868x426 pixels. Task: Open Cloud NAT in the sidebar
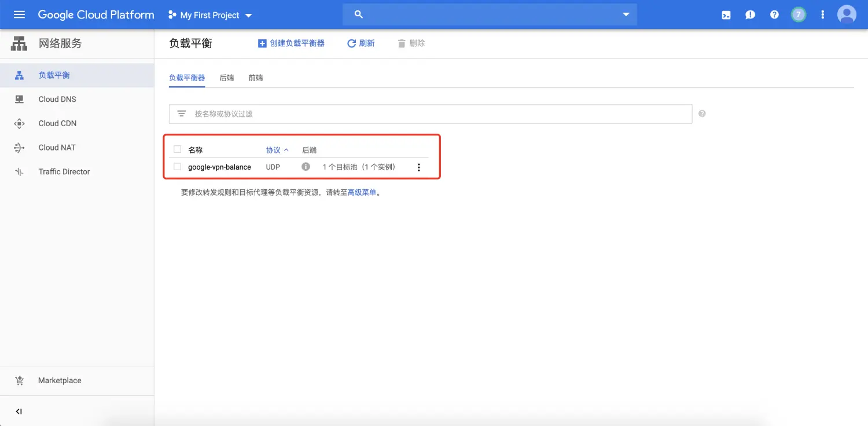pos(77,148)
